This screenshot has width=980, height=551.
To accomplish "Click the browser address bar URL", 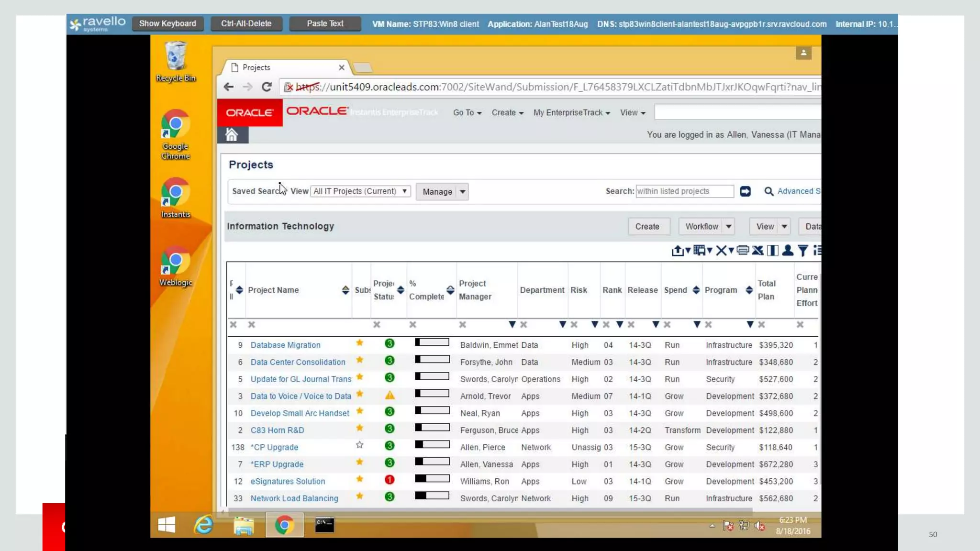I will (x=550, y=87).
